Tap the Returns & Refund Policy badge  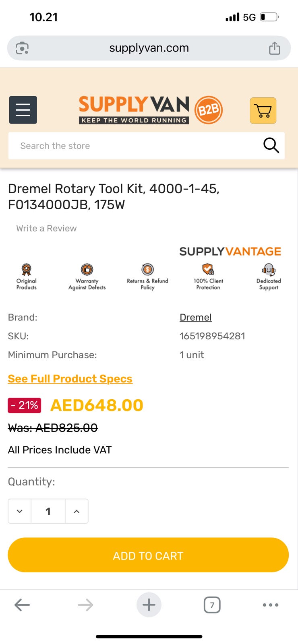click(147, 277)
